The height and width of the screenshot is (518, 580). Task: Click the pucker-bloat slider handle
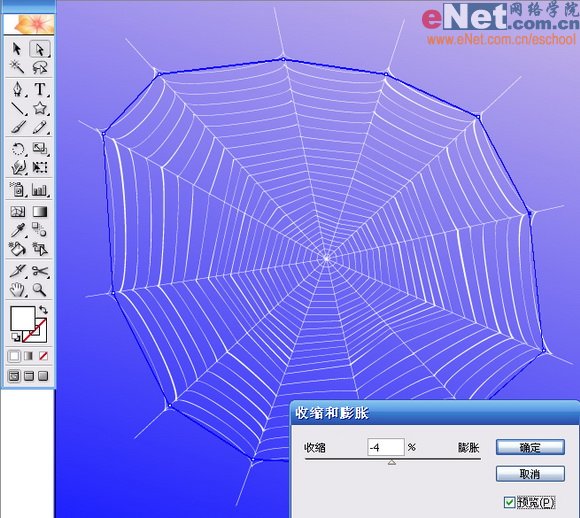point(392,462)
